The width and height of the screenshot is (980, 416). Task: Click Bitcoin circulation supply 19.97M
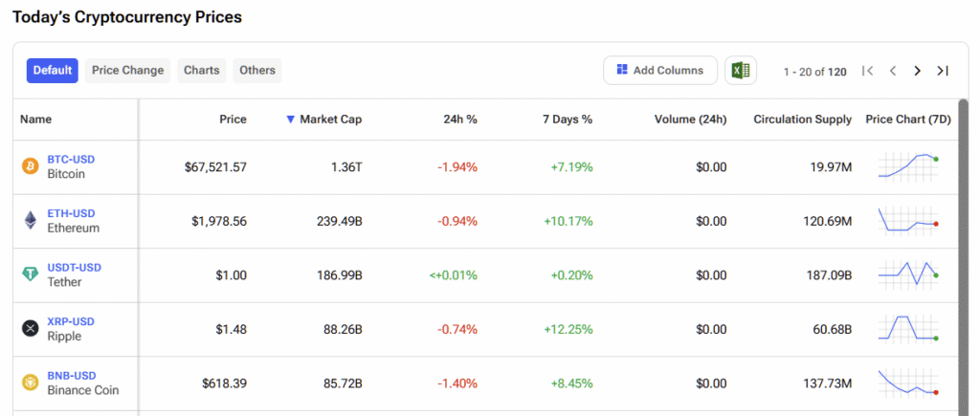click(830, 166)
